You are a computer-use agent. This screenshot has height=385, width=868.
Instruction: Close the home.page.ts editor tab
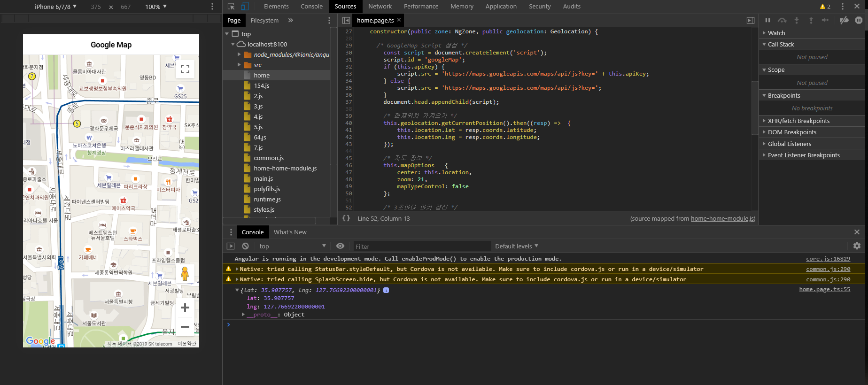point(399,20)
